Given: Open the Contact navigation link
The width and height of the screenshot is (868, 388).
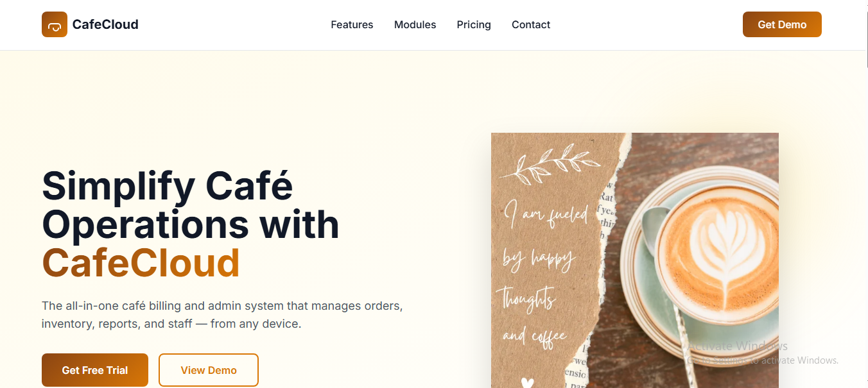Looking at the screenshot, I should tap(531, 24).
